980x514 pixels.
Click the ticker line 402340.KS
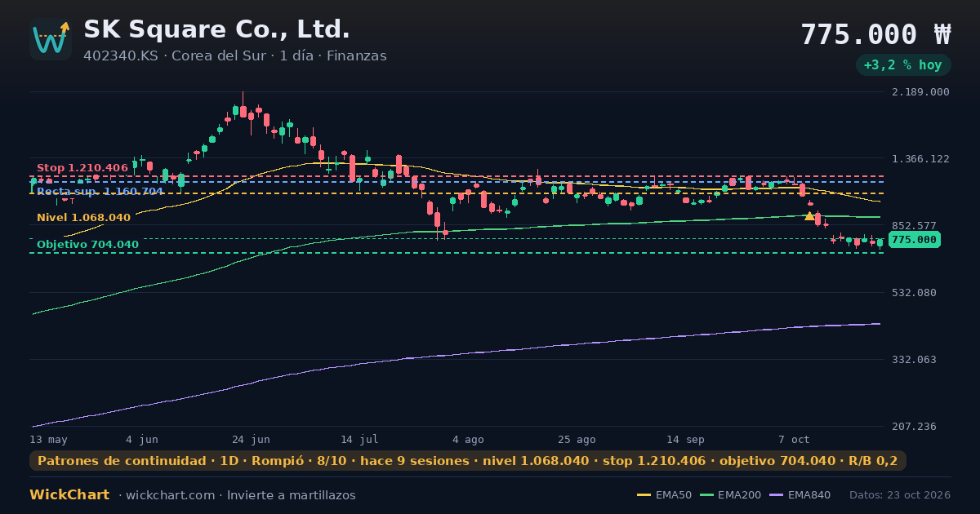(x=121, y=56)
